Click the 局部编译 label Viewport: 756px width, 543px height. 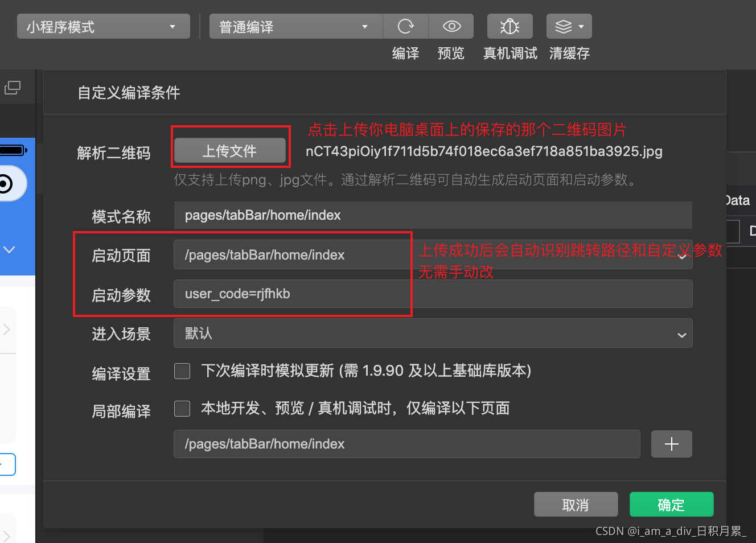(x=121, y=411)
